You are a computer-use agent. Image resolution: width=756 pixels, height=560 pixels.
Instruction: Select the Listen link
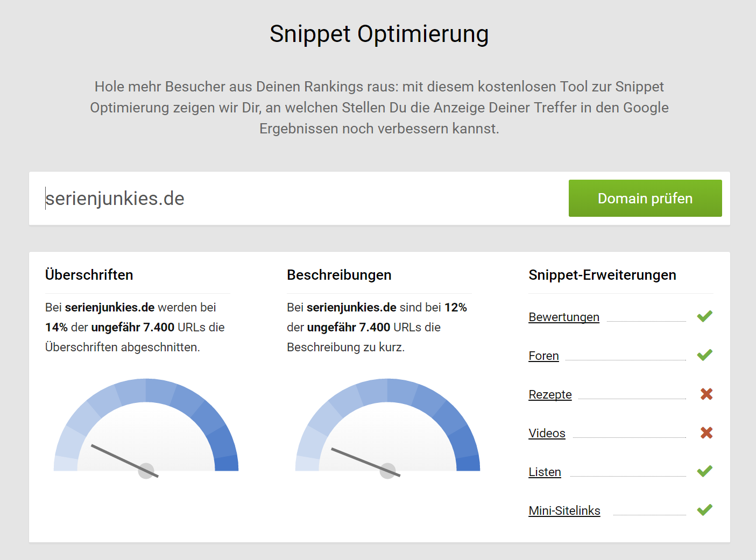(545, 472)
